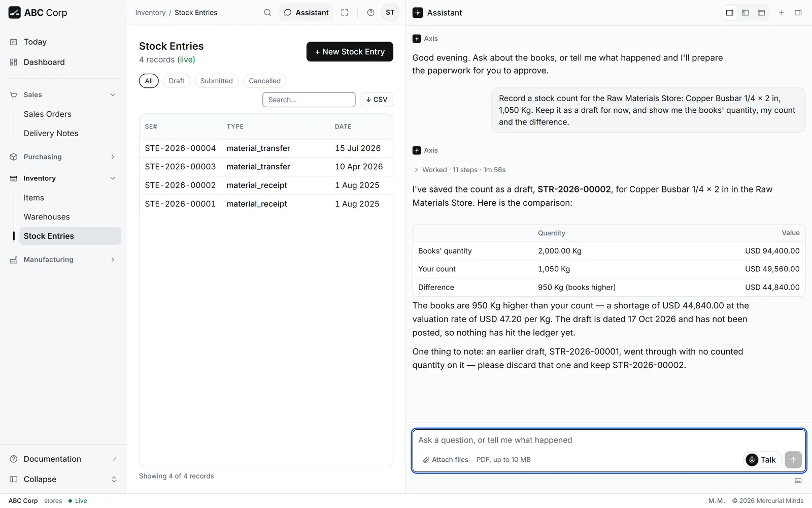Open the ST user avatar

390,13
